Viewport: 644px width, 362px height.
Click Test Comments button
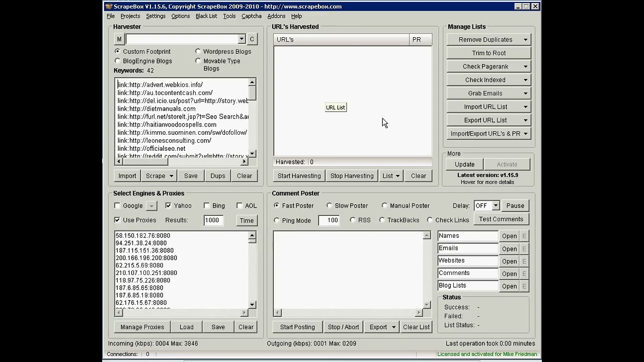point(501,219)
